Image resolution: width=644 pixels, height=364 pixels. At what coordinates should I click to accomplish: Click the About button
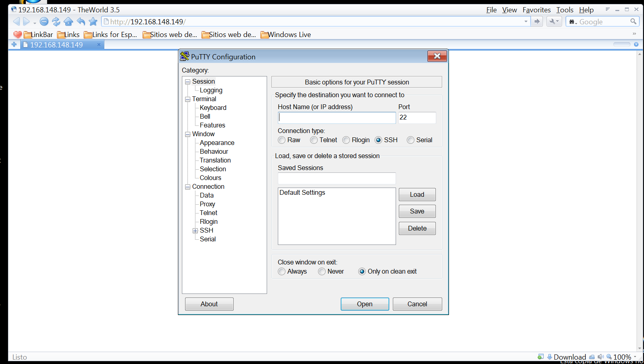pyautogui.click(x=209, y=304)
